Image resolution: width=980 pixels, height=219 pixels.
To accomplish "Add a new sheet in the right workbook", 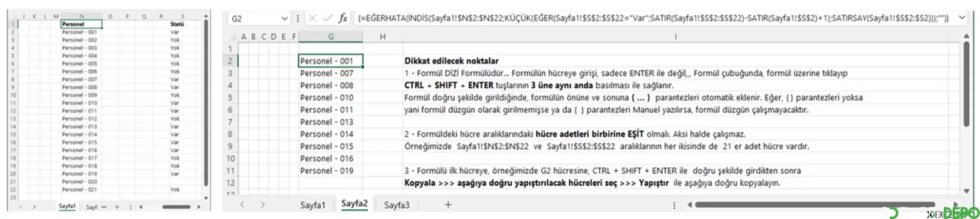I will click(x=448, y=205).
